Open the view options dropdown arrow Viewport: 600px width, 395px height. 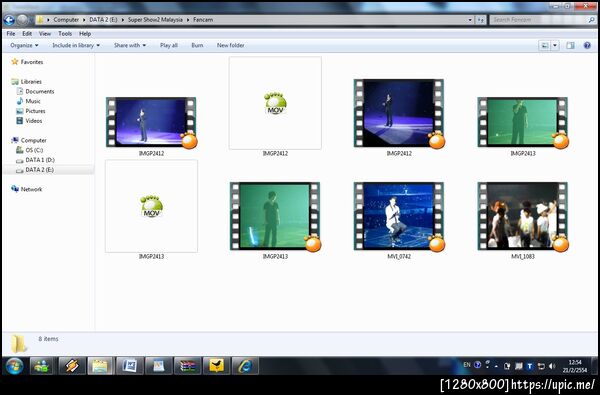(555, 46)
